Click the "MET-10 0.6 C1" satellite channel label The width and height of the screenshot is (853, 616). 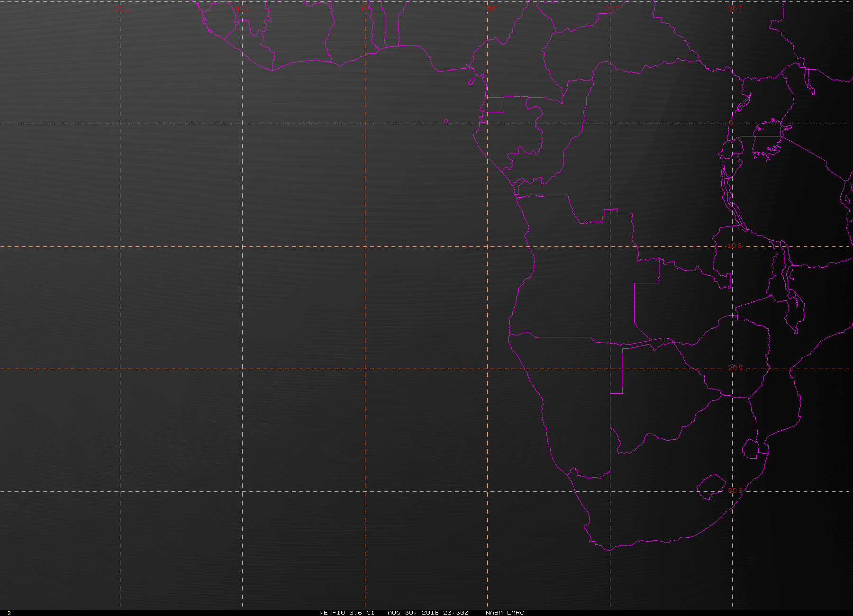coord(347,613)
